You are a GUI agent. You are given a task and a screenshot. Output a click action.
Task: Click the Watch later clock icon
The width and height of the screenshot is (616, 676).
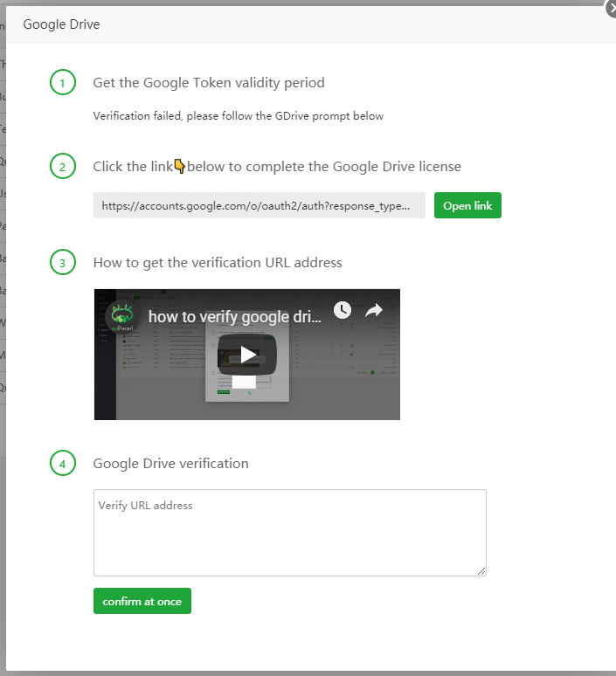(x=343, y=310)
